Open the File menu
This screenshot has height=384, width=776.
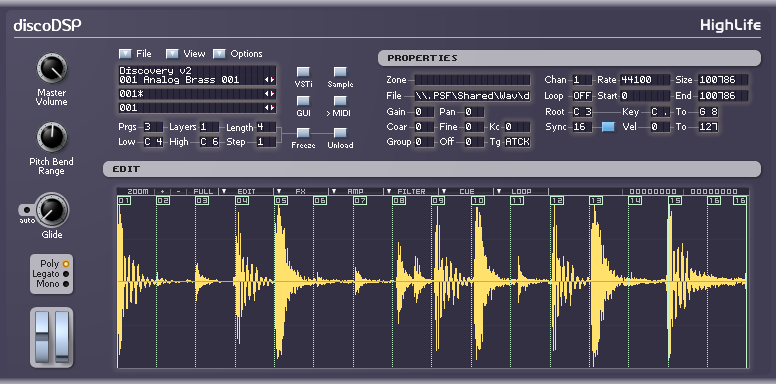pyautogui.click(x=126, y=53)
